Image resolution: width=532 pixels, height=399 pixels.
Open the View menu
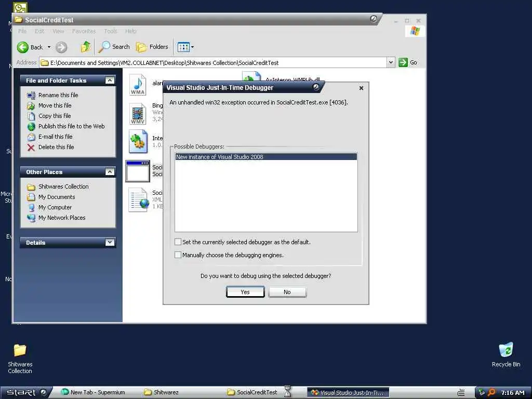click(58, 31)
